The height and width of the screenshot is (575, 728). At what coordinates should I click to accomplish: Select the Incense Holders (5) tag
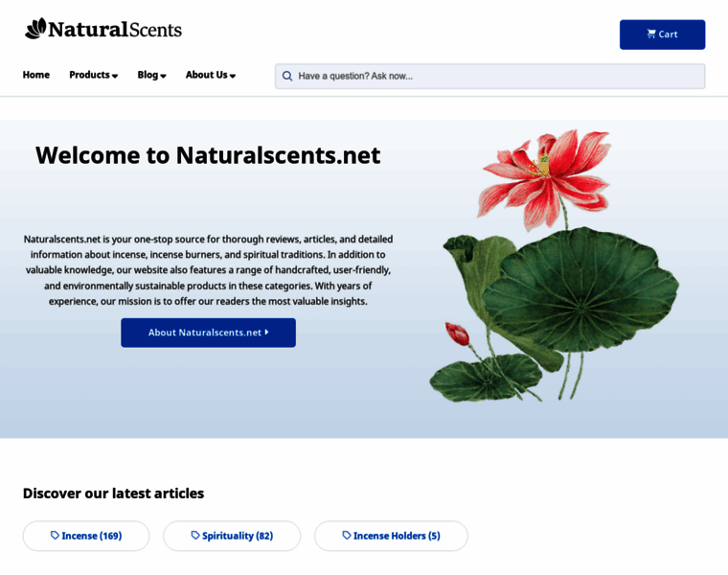391,536
